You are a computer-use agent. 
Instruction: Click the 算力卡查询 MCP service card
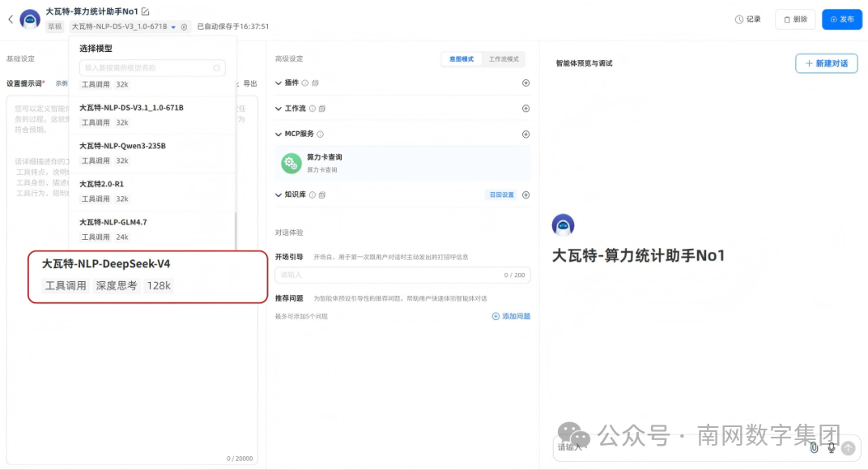click(402, 163)
